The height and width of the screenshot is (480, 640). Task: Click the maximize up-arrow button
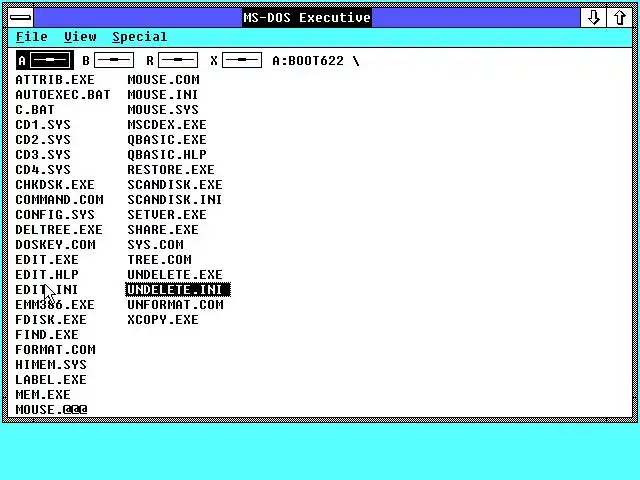(619, 18)
